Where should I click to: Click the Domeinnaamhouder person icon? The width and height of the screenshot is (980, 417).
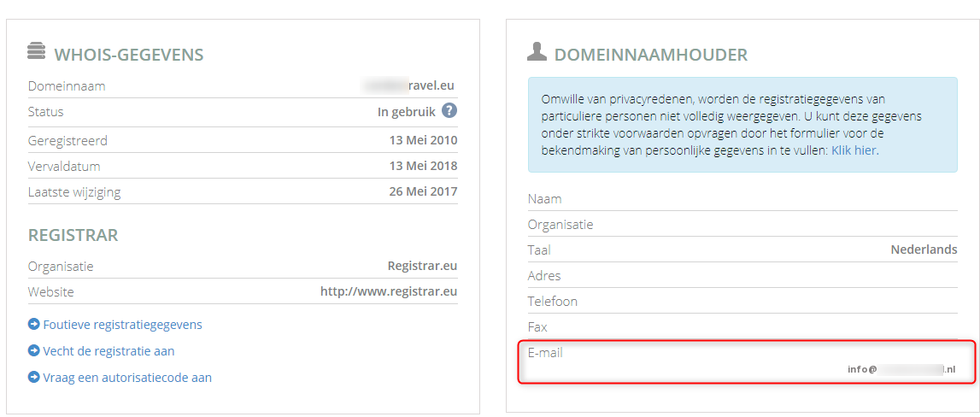coord(537,51)
